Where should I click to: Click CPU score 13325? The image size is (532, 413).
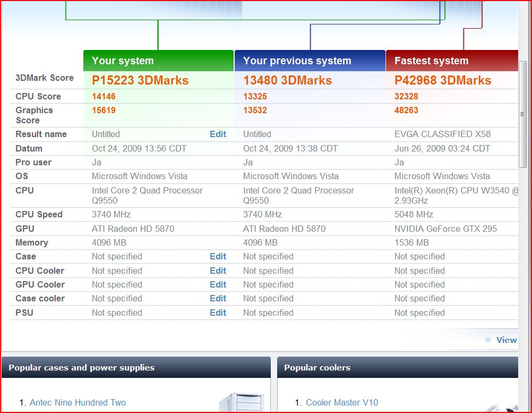click(x=255, y=96)
